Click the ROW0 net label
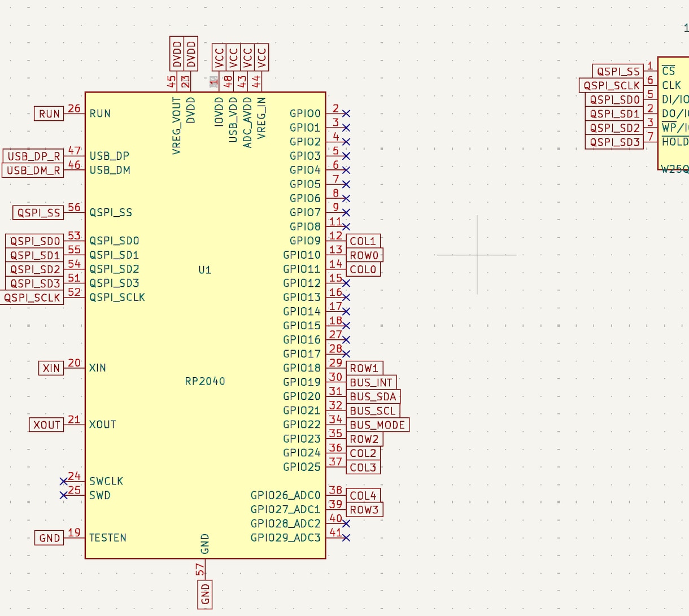Image resolution: width=689 pixels, height=616 pixels. 364,255
